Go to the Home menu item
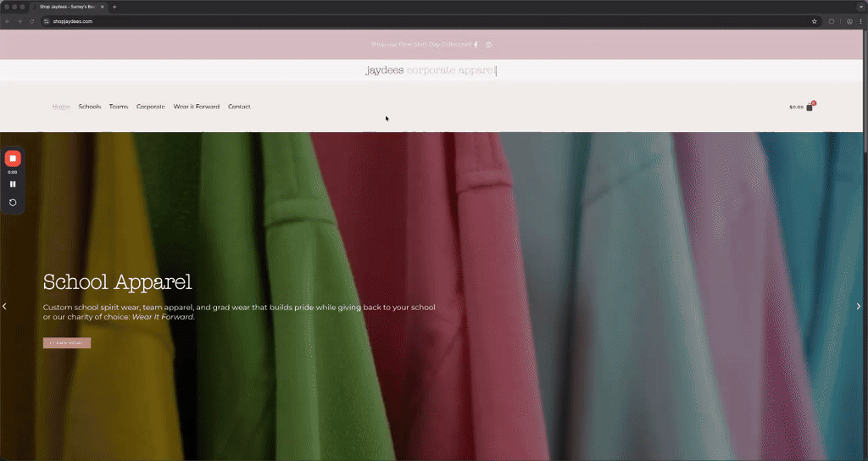 [x=61, y=107]
